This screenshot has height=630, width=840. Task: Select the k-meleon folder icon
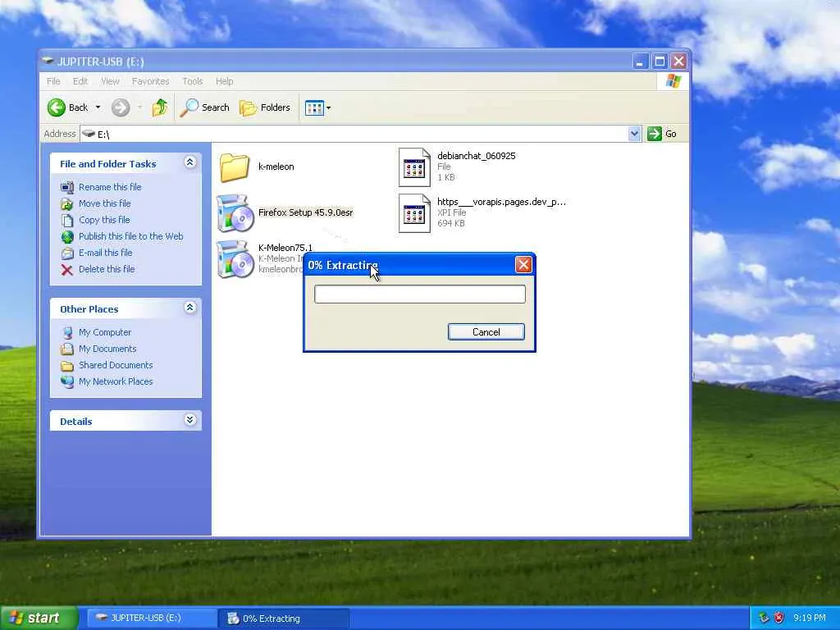(235, 167)
